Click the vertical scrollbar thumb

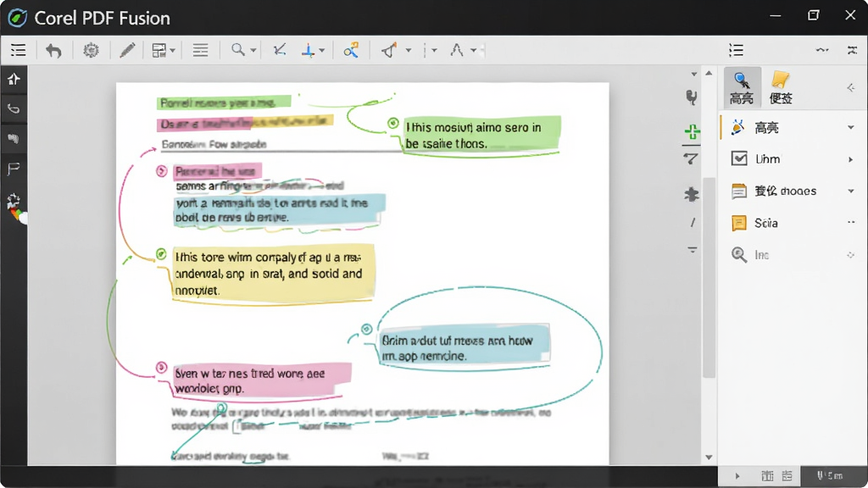(x=709, y=278)
